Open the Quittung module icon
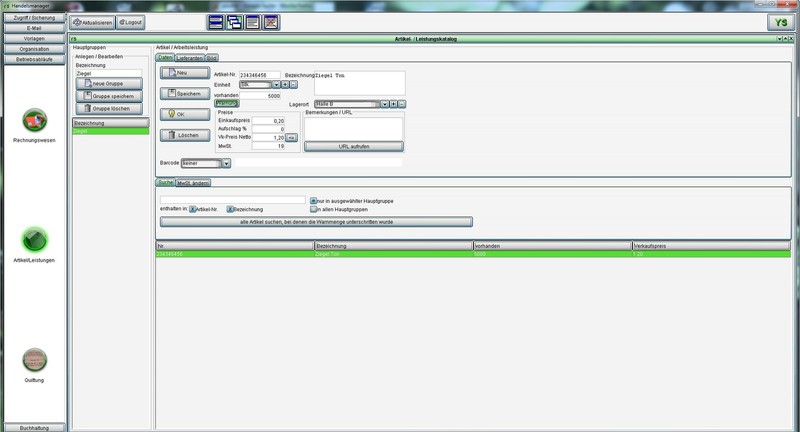 click(35, 360)
